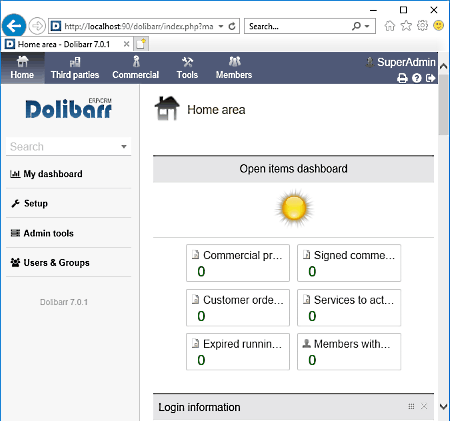Image resolution: width=450 pixels, height=421 pixels.
Task: Expand the address bar history dropdown
Action: click(221, 26)
